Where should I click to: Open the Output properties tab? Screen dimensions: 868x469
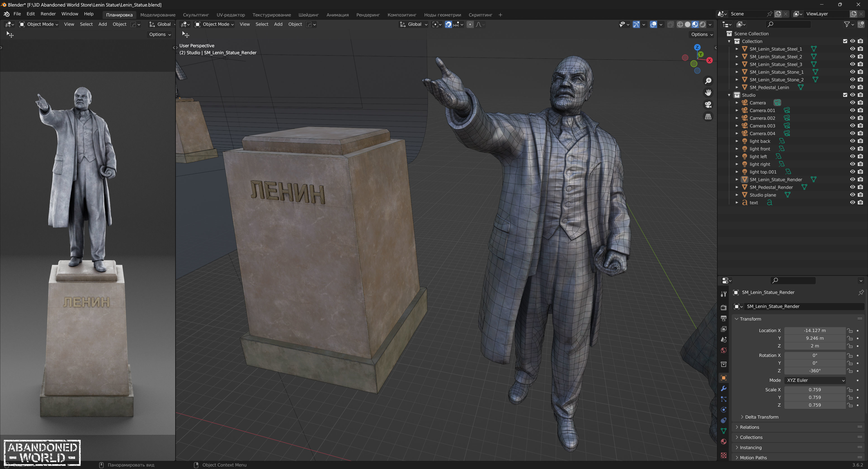(x=723, y=318)
